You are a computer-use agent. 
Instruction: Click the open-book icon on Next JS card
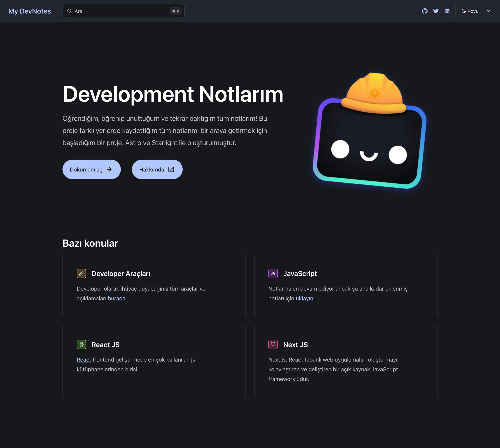(273, 344)
